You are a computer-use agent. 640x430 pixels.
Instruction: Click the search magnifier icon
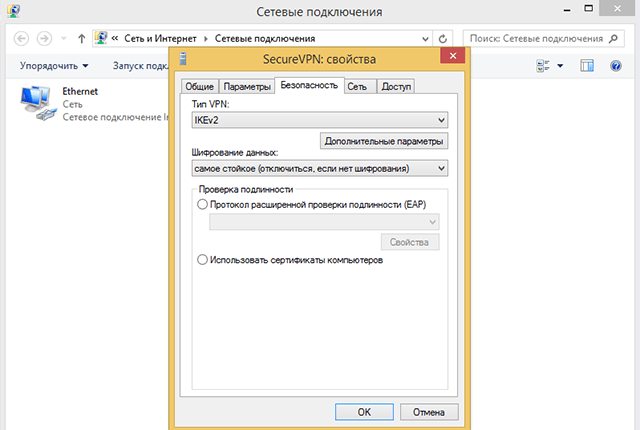click(613, 39)
